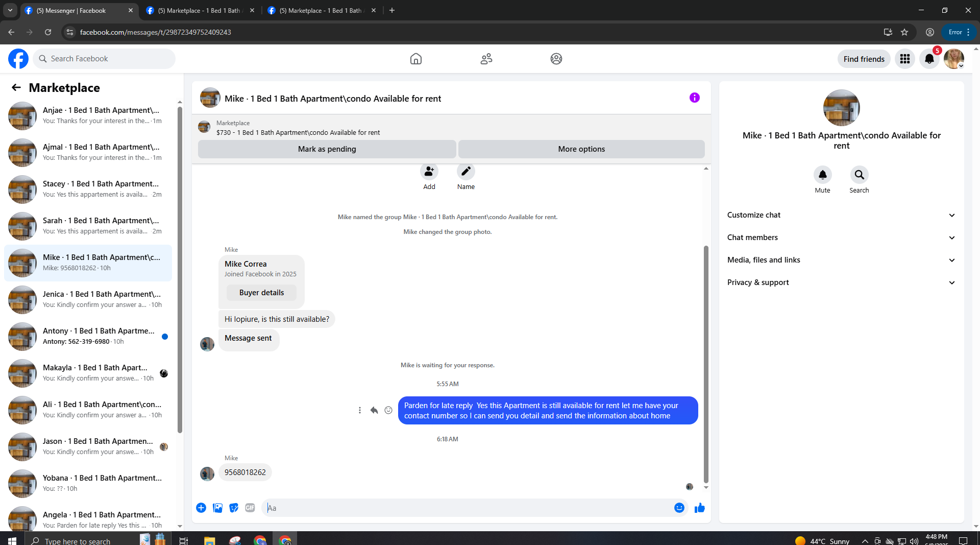Screen dimensions: 980x545
Task: Click Mark as pending button
Action: (x=327, y=149)
